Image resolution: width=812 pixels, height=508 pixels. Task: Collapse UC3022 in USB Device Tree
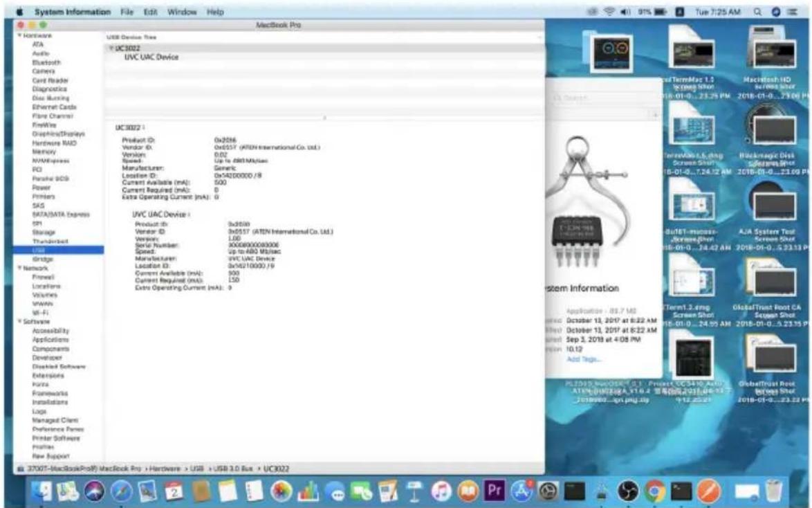coord(111,48)
